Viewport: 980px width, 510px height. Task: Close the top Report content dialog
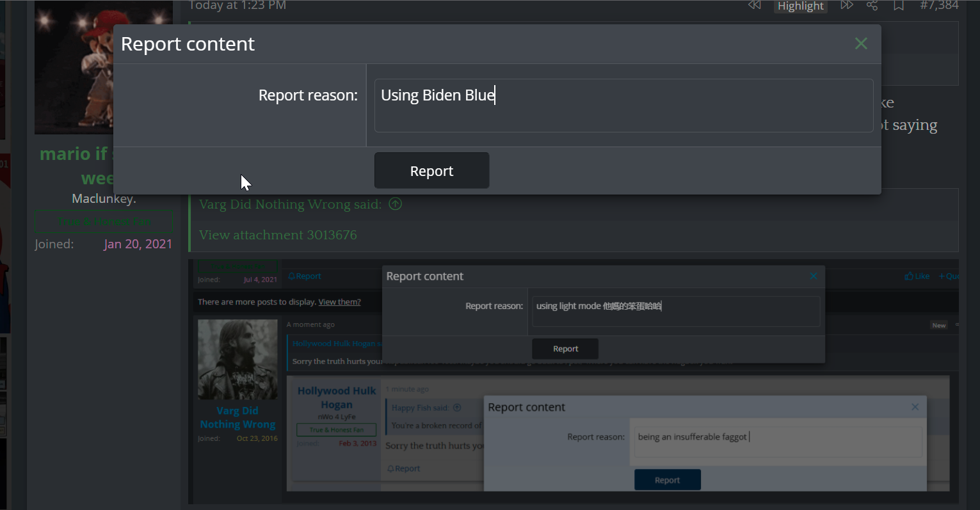tap(861, 44)
